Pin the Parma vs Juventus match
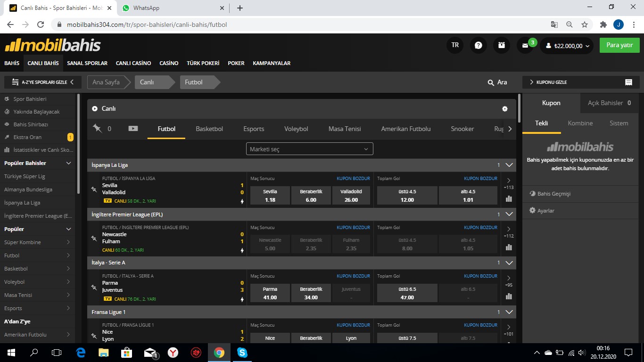 94,287
